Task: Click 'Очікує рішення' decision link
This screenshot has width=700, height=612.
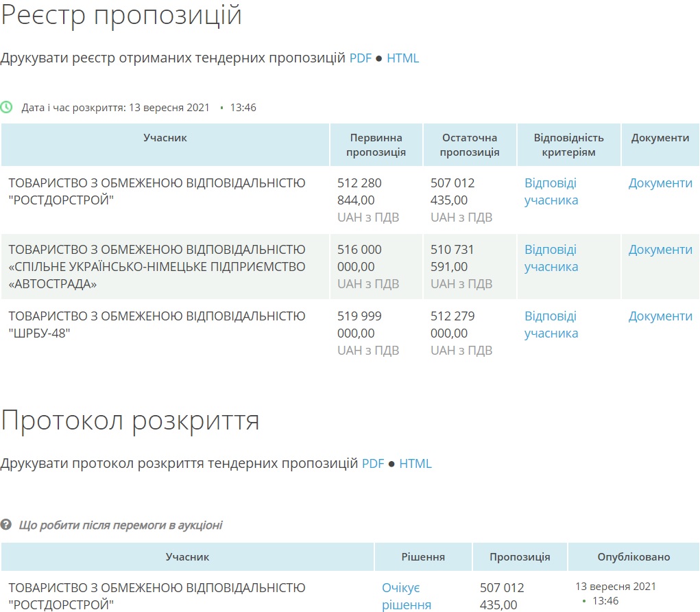Action: (x=406, y=596)
